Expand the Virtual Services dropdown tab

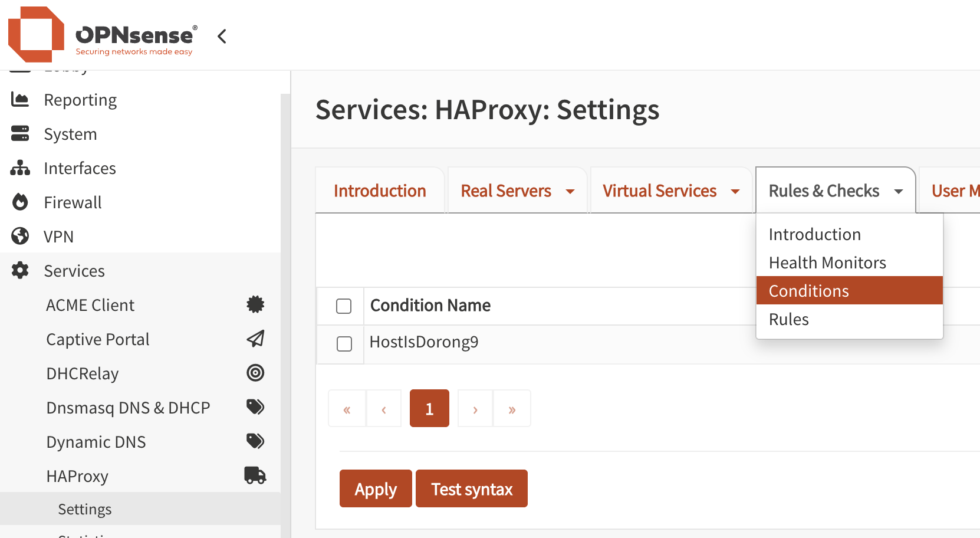671,191
